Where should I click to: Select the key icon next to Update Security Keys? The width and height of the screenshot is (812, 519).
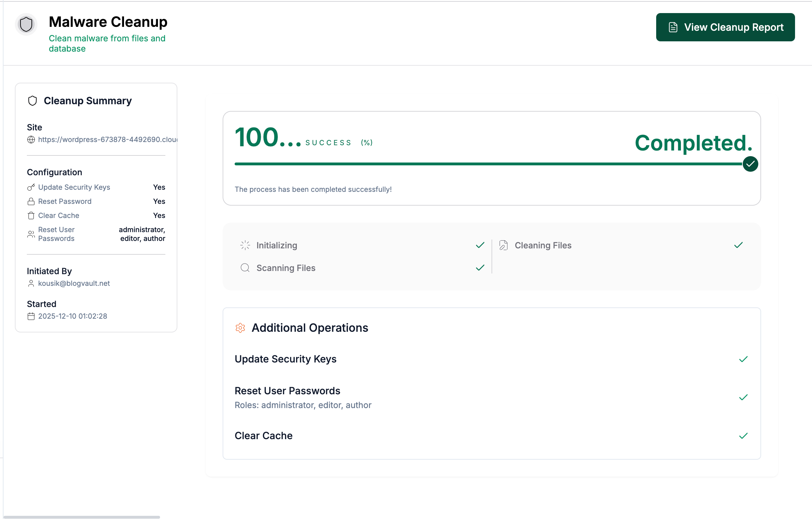pos(30,187)
